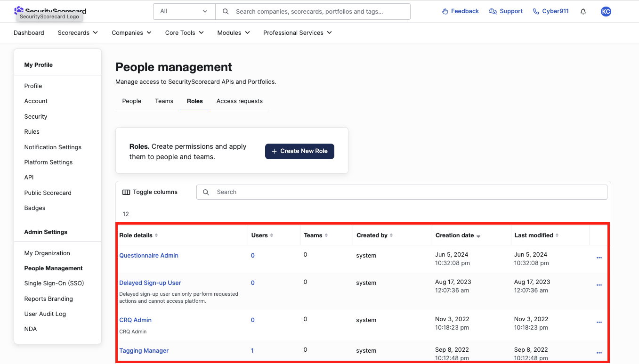
Task: Open Reports Branding in the sidebar
Action: tap(49, 299)
